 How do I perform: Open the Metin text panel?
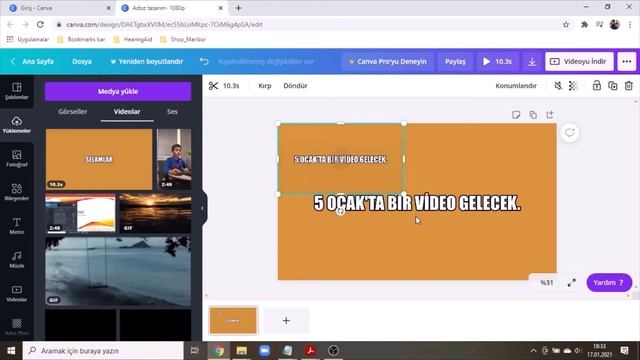click(17, 226)
